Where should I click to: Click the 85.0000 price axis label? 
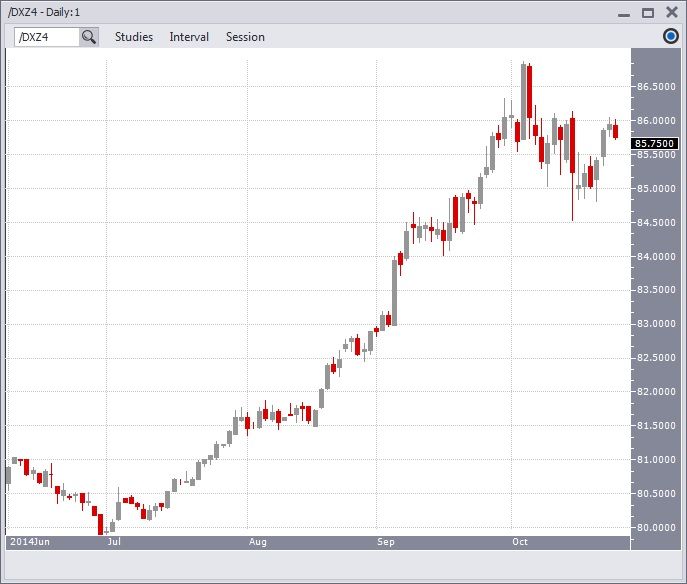(x=656, y=189)
